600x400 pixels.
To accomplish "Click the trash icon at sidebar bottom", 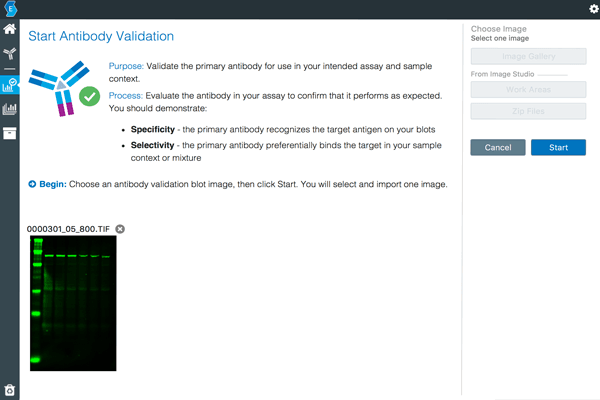I will (10, 390).
